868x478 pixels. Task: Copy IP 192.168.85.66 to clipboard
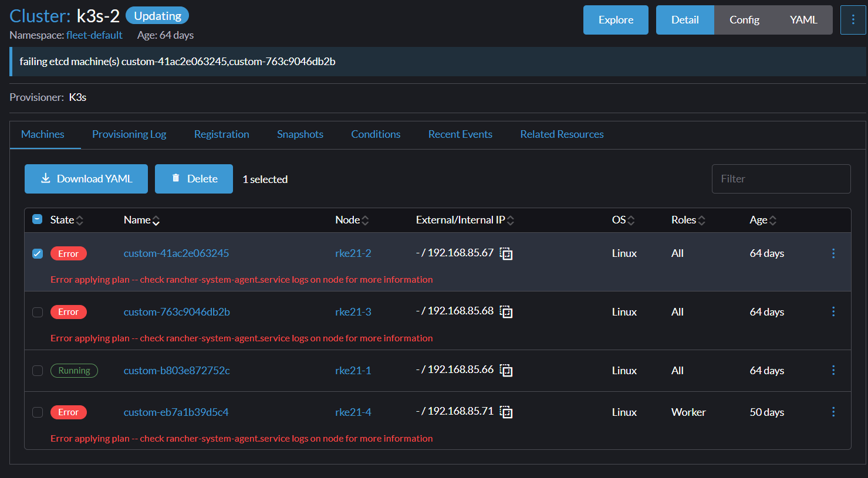tap(506, 371)
